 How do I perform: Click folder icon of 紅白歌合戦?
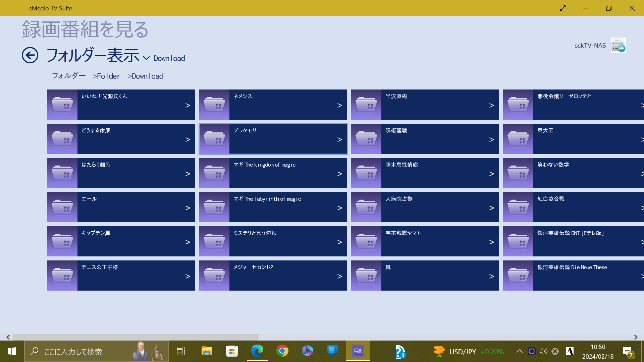point(518,207)
